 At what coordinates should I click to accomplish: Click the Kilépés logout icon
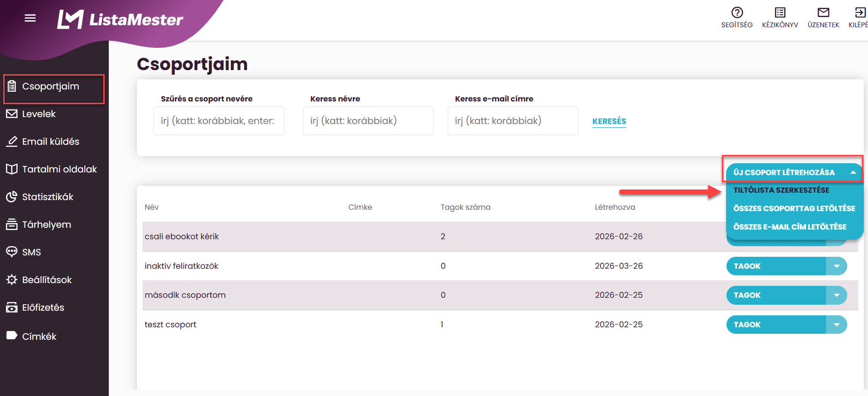pos(860,12)
